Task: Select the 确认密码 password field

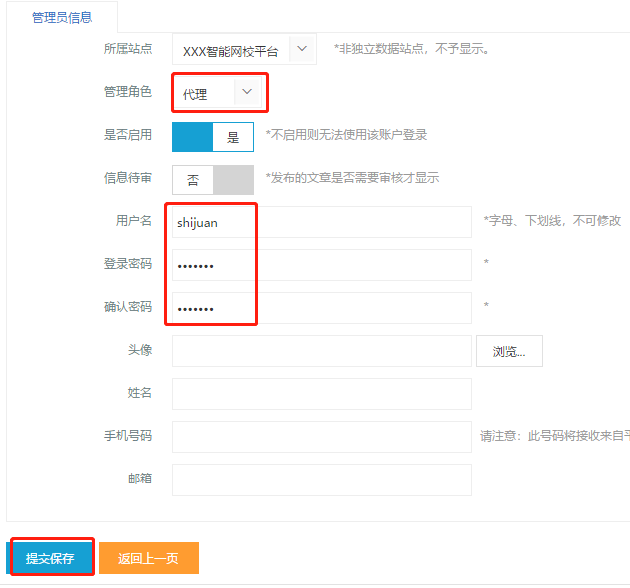Action: [320, 308]
